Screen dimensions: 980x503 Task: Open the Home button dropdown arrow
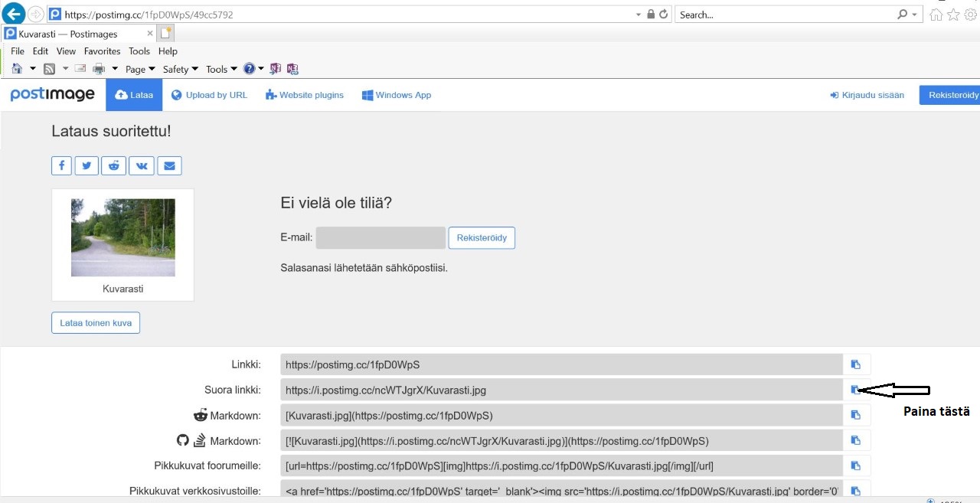pos(33,69)
